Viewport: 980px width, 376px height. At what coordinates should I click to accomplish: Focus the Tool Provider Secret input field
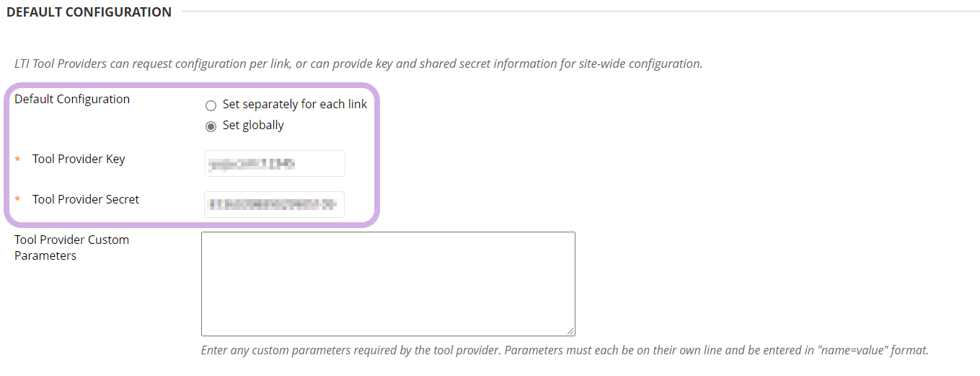(275, 205)
